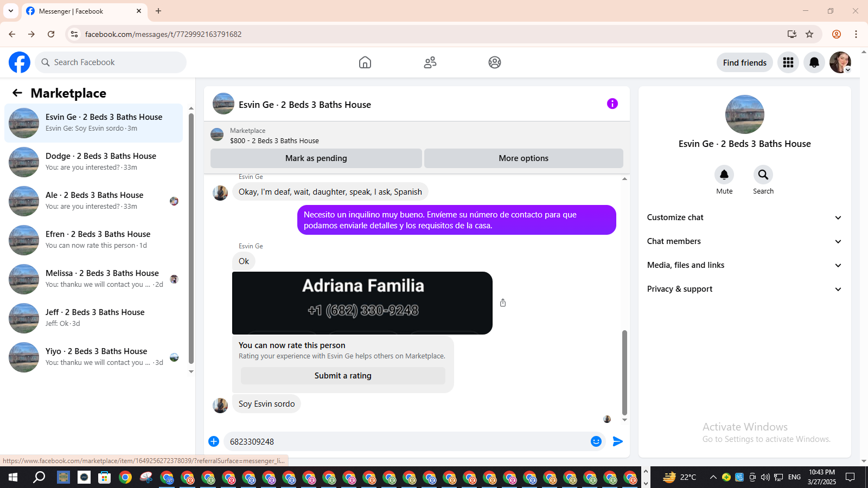This screenshot has height=488, width=868.
Task: Open the Adriana Familia contact image
Action: [x=362, y=303]
